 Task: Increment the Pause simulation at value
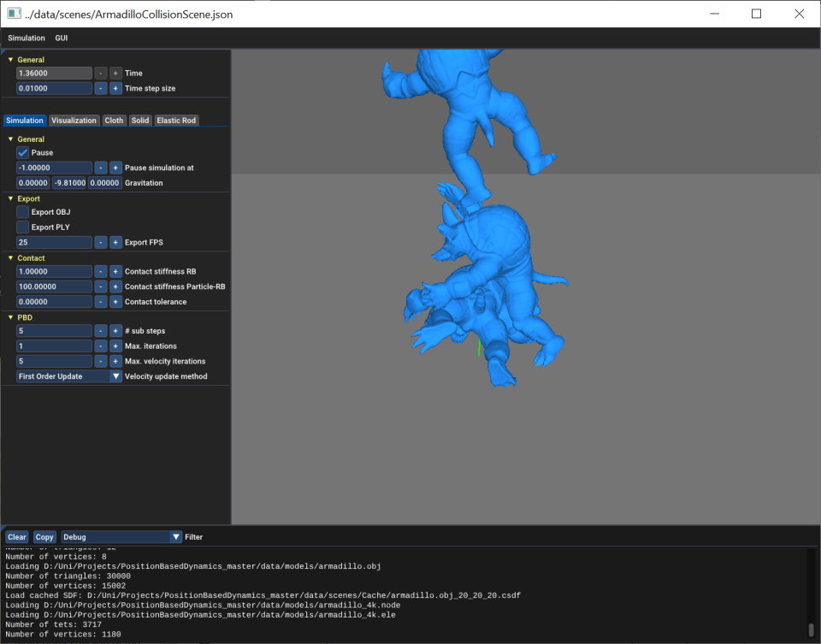(114, 167)
